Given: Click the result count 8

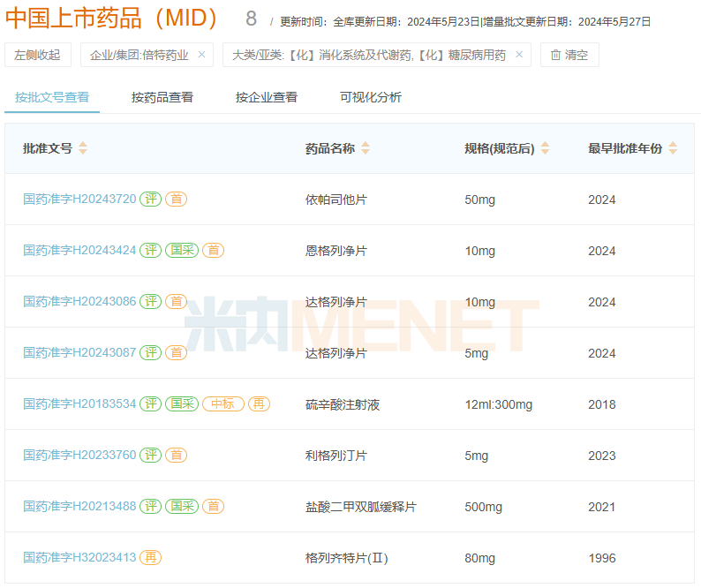Looking at the screenshot, I should coord(252,19).
